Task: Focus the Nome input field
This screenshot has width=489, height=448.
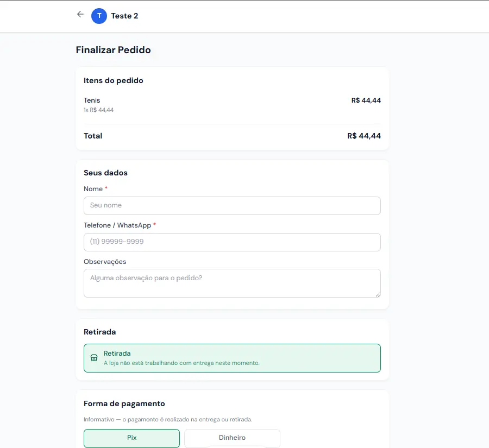Action: [x=232, y=206]
